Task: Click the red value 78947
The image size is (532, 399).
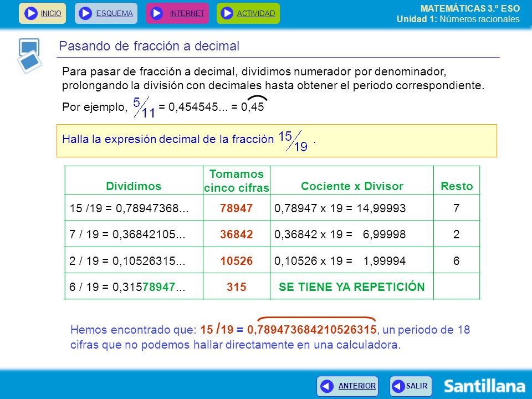Action: pos(237,208)
